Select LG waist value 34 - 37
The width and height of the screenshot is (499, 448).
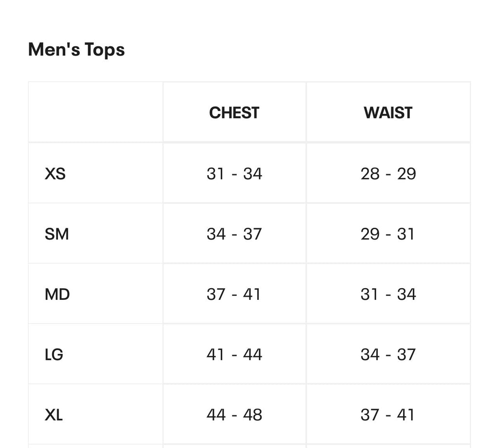388,354
